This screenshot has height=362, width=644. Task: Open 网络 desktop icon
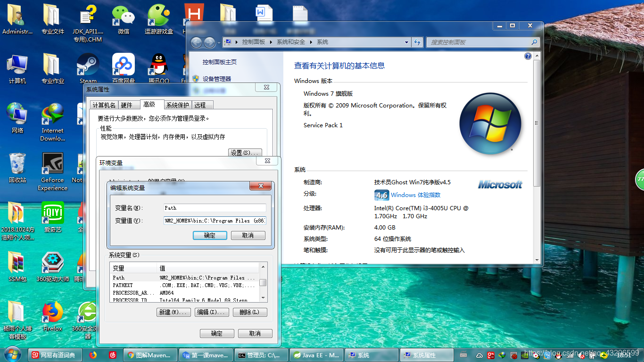(x=17, y=118)
